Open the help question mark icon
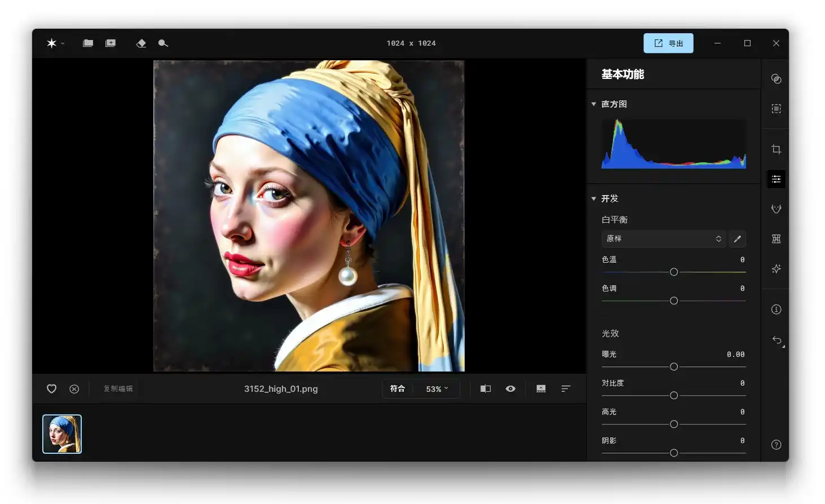 (776, 445)
